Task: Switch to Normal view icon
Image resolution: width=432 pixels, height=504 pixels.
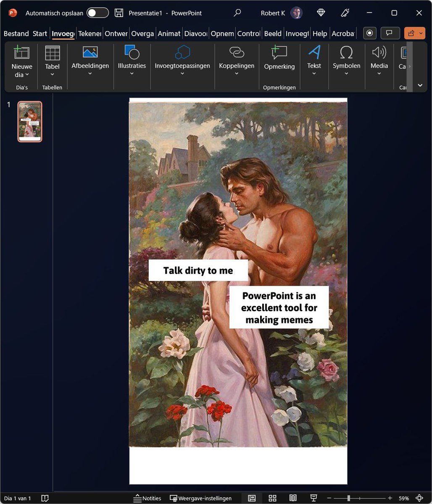Action: coord(252,498)
